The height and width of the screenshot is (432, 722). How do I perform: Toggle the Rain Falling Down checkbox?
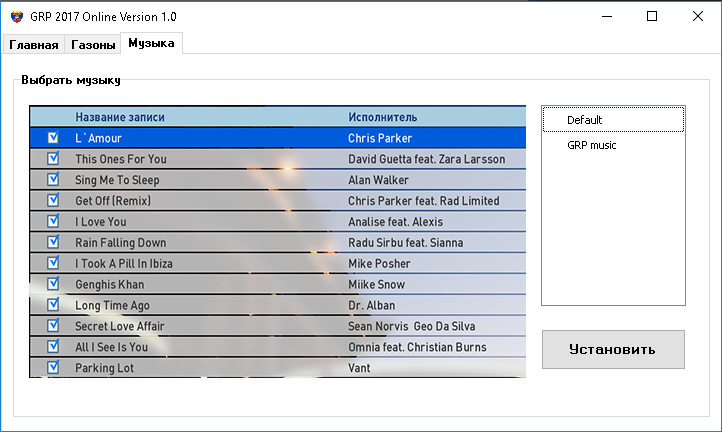click(x=53, y=241)
